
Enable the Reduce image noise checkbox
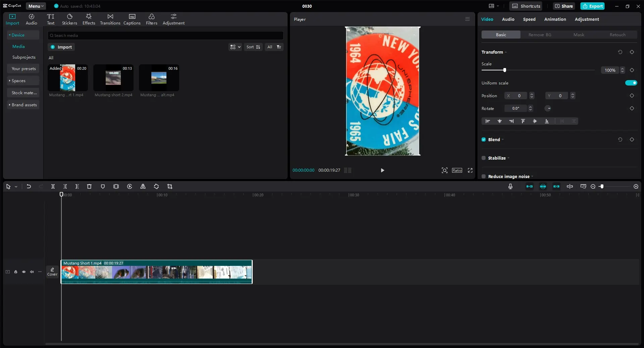pyautogui.click(x=484, y=176)
